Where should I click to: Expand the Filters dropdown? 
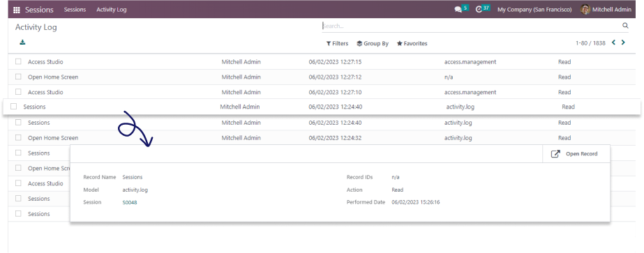(337, 43)
